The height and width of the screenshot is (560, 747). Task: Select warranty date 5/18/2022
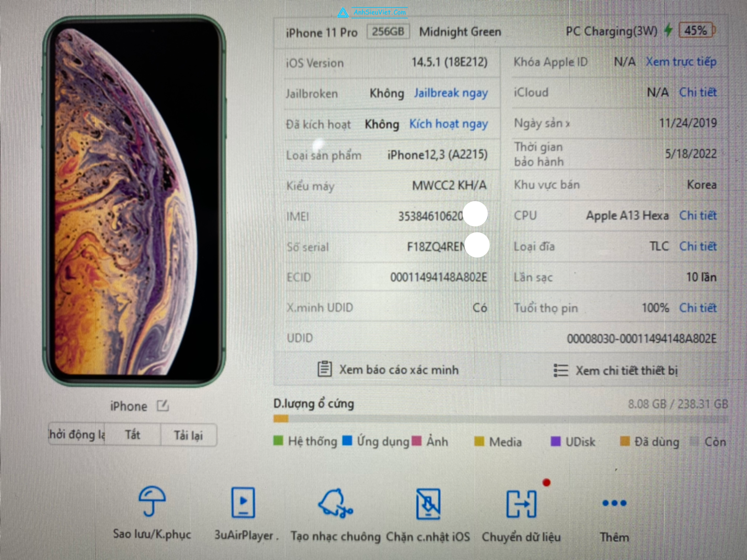[691, 154]
